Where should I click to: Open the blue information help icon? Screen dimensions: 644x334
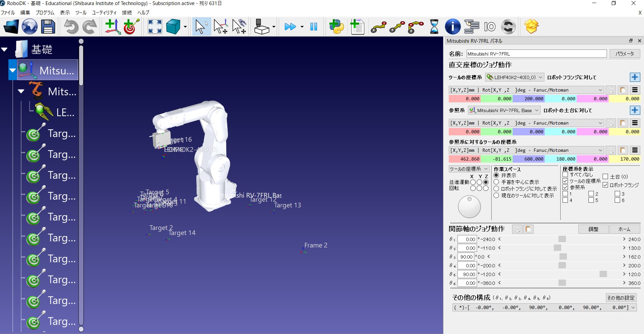(452, 27)
